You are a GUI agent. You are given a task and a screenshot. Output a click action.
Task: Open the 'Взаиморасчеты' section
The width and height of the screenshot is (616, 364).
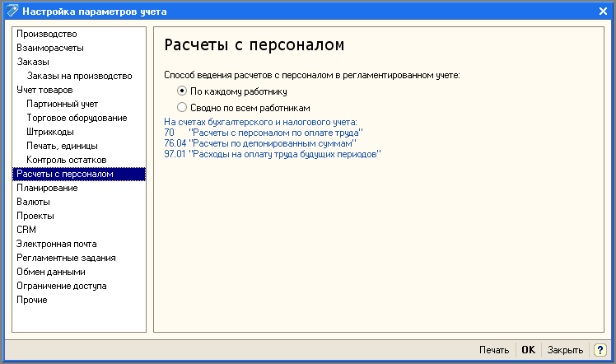(x=50, y=48)
